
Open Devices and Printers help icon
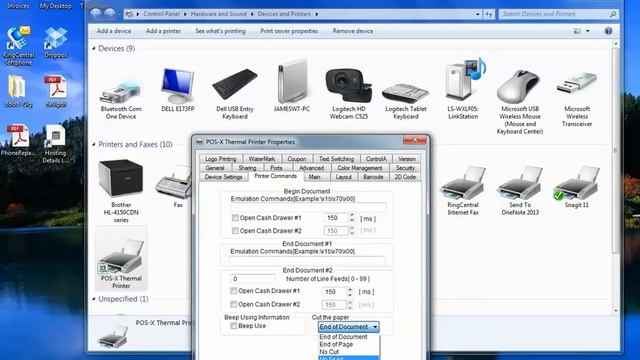[608, 31]
